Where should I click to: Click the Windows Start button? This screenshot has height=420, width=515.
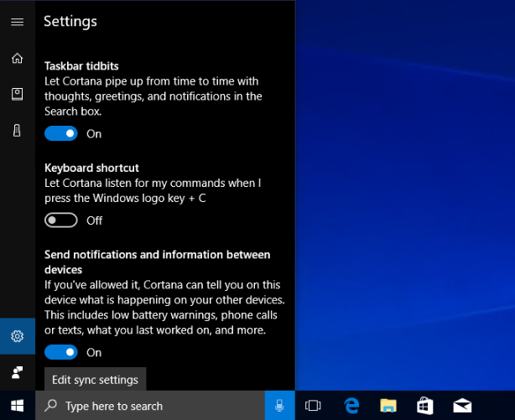(x=17, y=406)
